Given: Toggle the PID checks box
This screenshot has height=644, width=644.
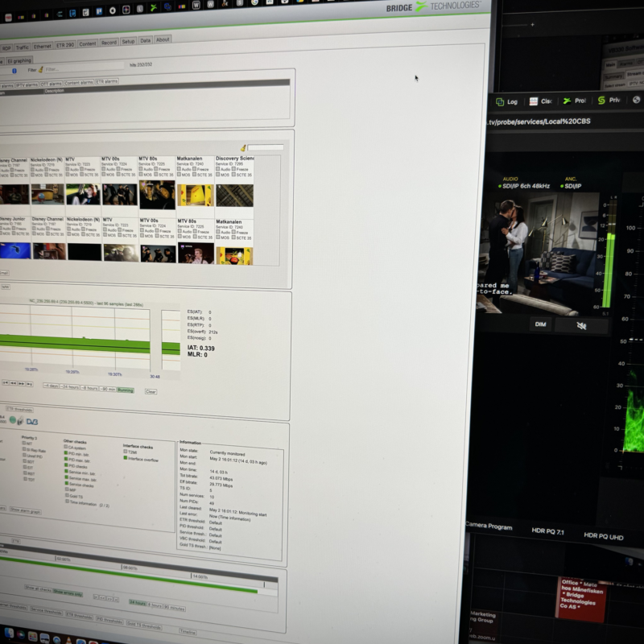Looking at the screenshot, I should tap(66, 465).
